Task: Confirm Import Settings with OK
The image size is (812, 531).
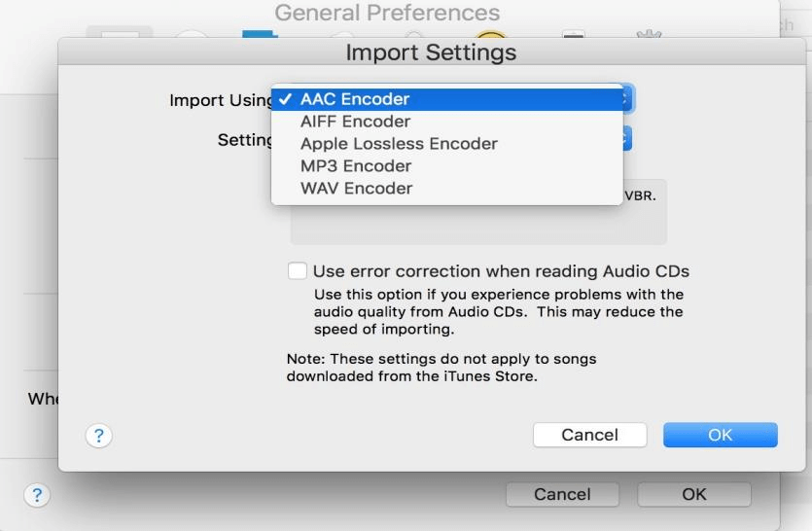Action: 720,436
